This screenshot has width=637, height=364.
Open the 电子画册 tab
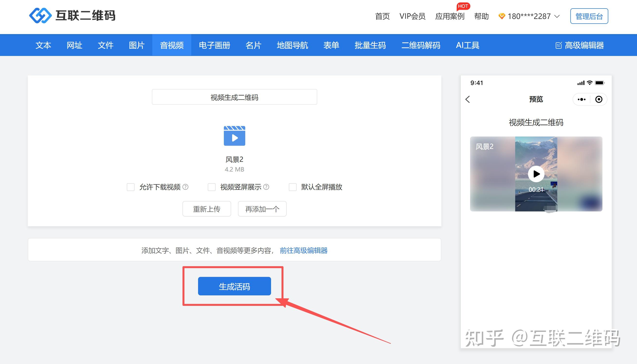coord(215,45)
